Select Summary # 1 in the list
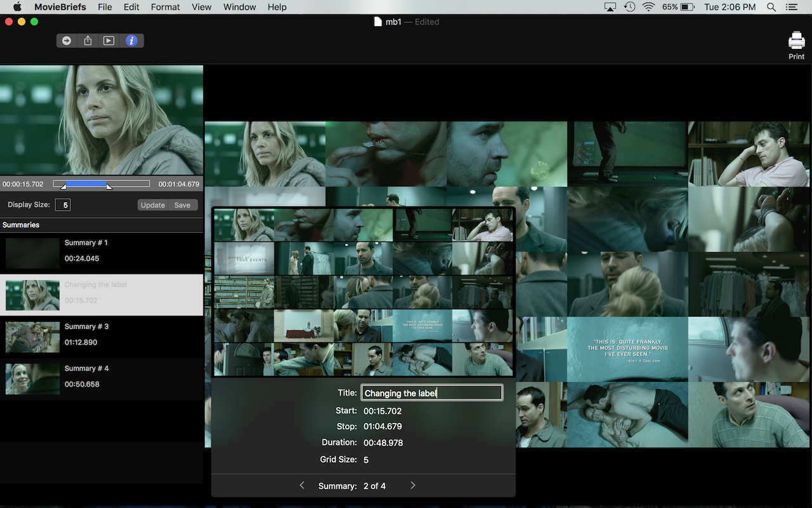812x508 pixels. click(101, 253)
